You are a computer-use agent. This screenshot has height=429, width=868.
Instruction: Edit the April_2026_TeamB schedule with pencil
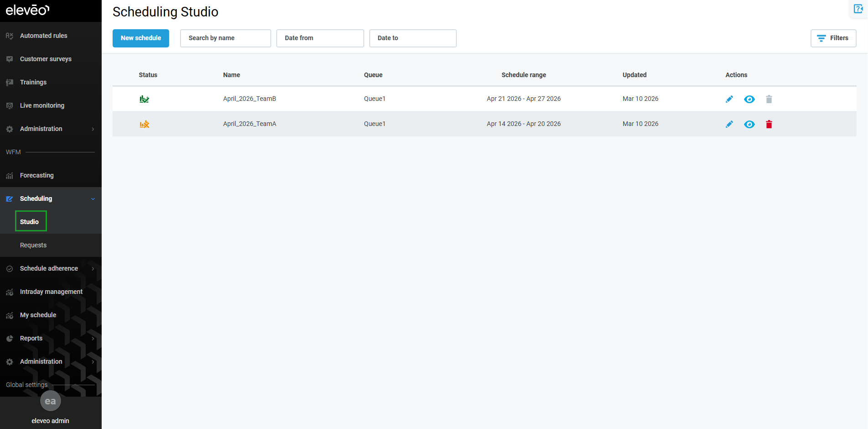tap(729, 99)
